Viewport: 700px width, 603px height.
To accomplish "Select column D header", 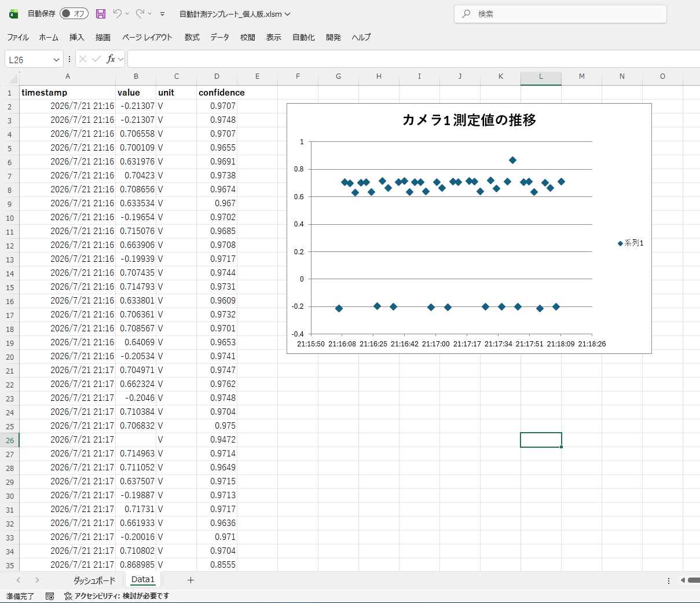I will (217, 76).
